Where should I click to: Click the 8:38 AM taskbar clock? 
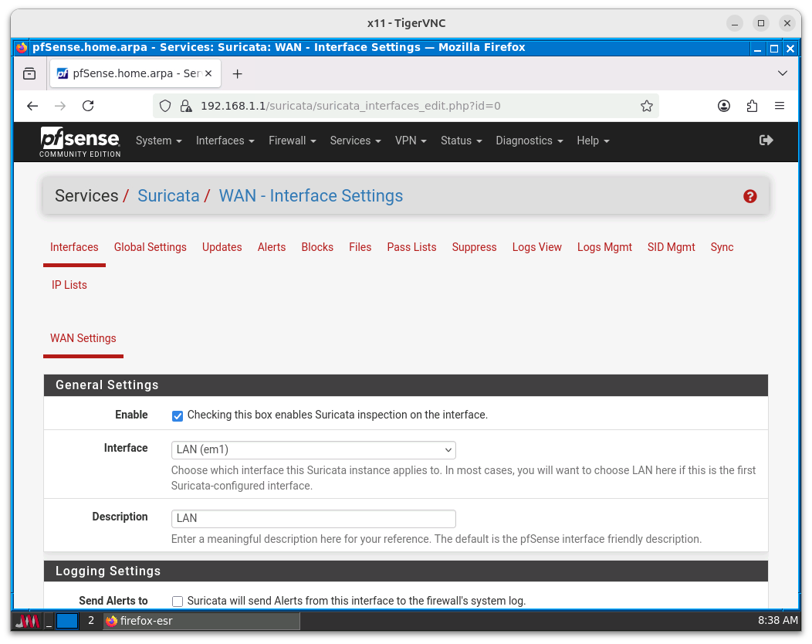pos(778,621)
